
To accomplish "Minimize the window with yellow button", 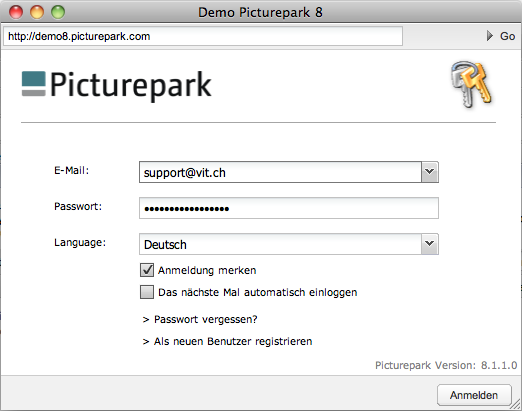I will tap(37, 12).
